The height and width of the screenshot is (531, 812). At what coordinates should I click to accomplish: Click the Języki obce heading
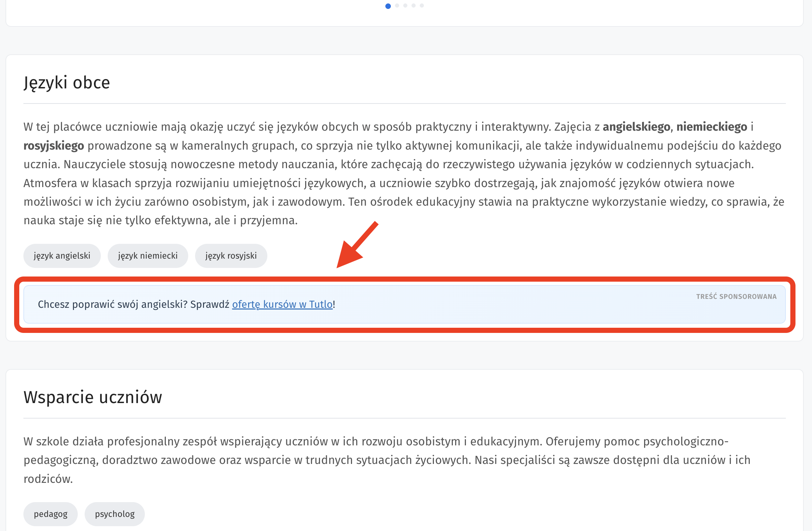pos(67,83)
